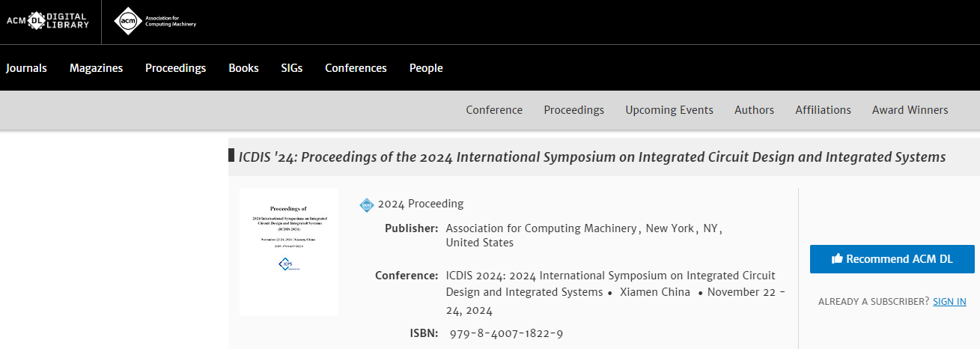Screen dimensions: 980x349
Task: Select the ALREADY A SUBSCRIBER? text
Action: pos(874,302)
